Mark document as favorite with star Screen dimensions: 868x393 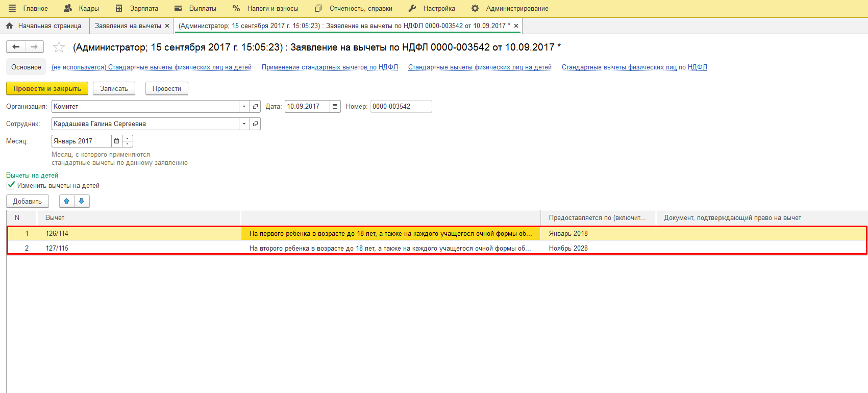click(59, 47)
